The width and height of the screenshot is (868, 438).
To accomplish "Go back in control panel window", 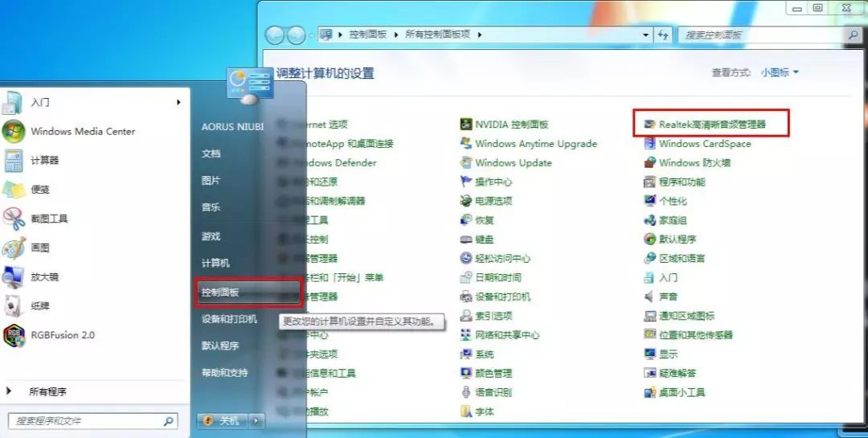I will (x=275, y=35).
